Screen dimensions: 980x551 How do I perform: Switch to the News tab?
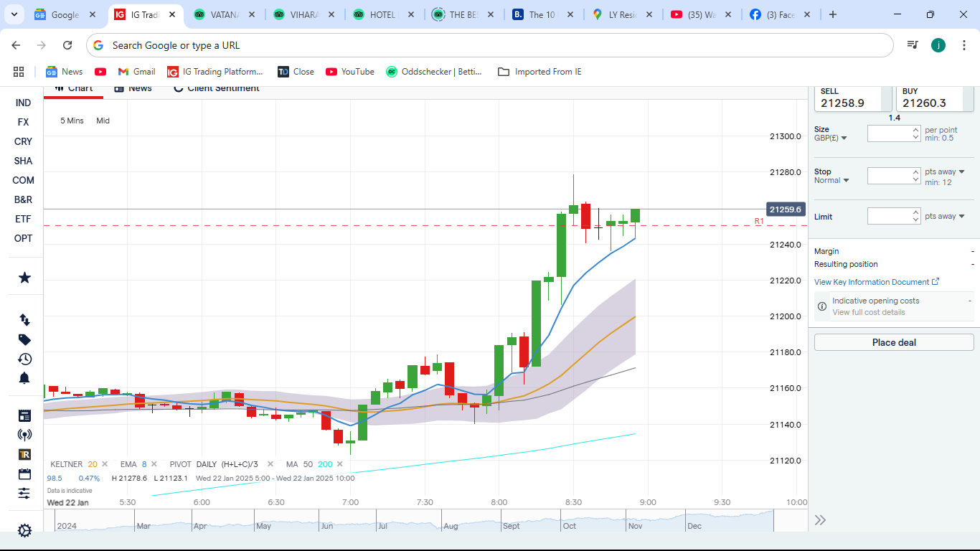(x=133, y=88)
